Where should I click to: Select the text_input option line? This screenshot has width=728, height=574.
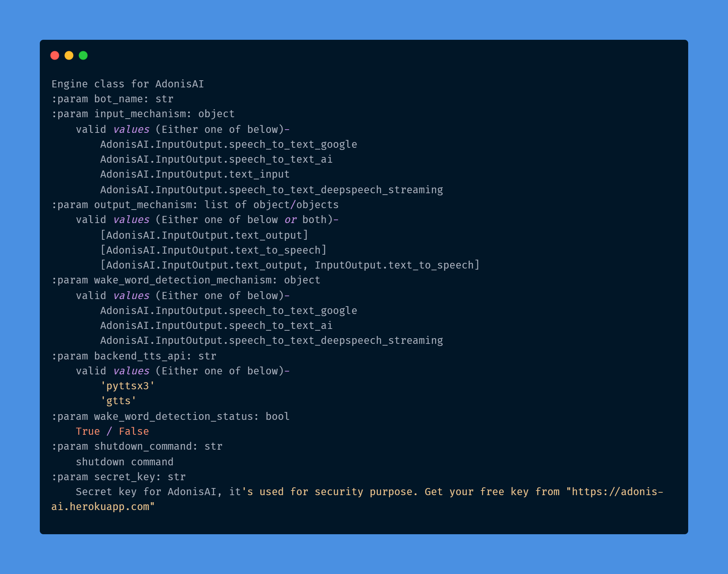195,174
